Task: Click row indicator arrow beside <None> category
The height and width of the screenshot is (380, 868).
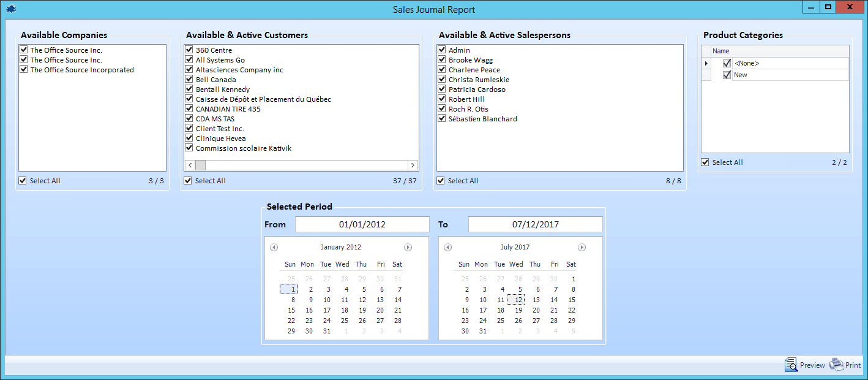Action: coord(706,63)
